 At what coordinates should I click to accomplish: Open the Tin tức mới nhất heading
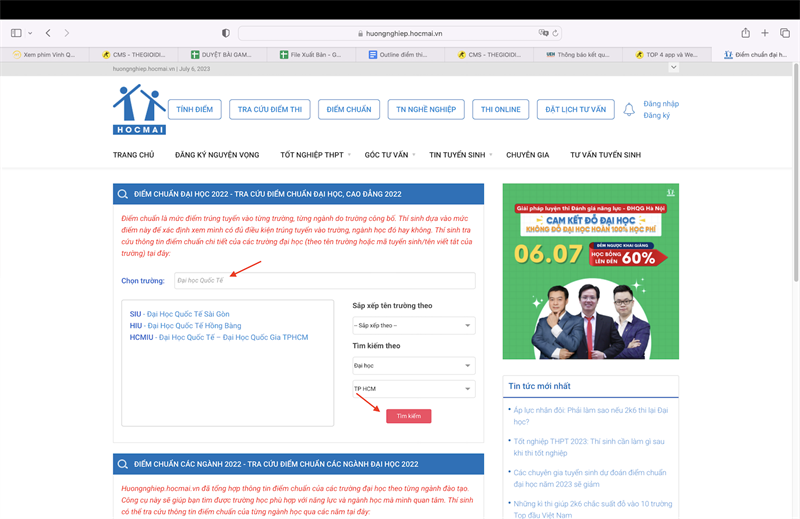click(x=539, y=386)
